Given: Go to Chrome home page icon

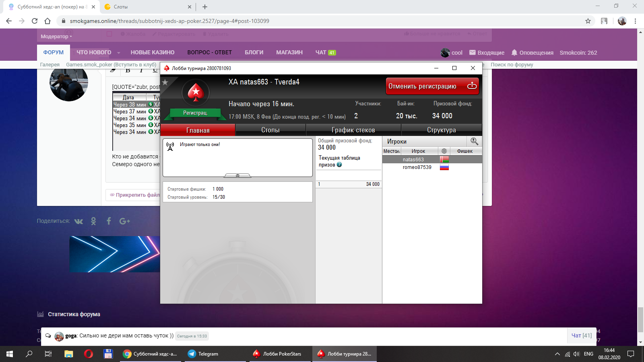Looking at the screenshot, I should tap(47, 21).
